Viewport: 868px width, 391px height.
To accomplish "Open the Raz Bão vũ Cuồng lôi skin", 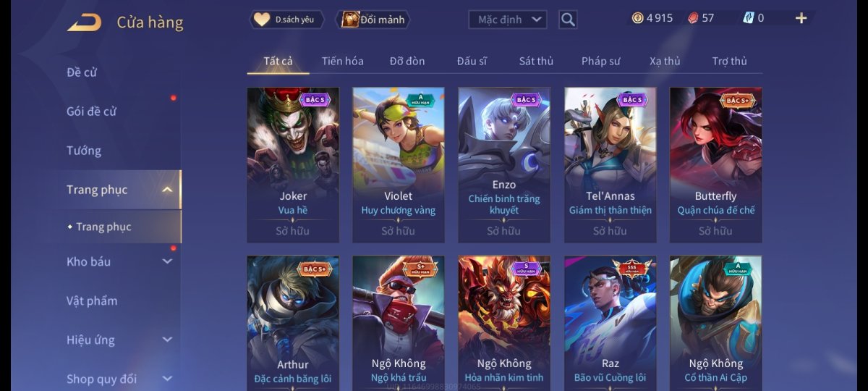I will click(x=610, y=321).
